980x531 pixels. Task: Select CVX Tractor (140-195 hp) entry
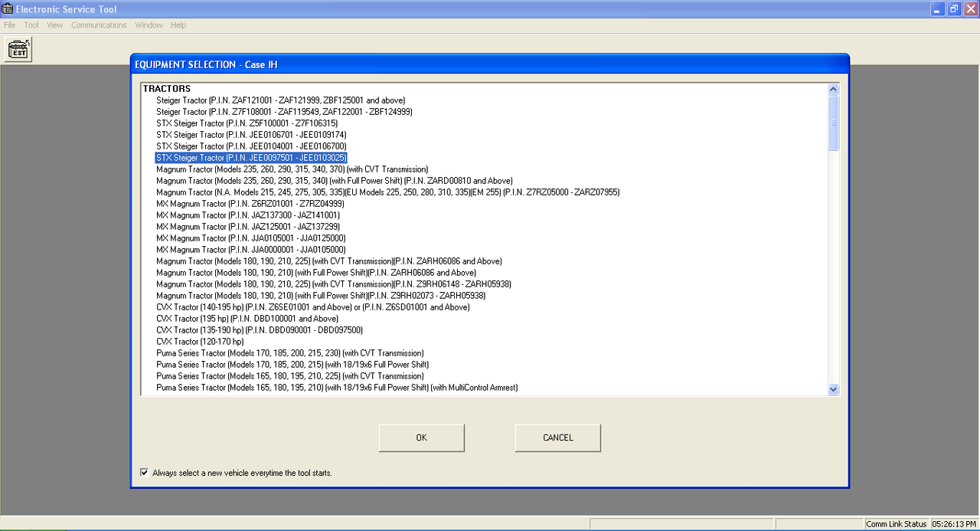(313, 307)
